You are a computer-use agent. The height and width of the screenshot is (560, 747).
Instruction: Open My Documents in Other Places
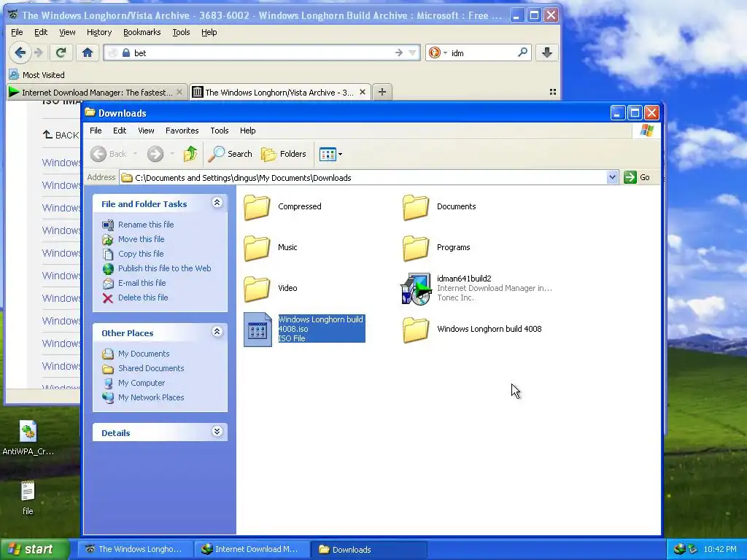click(144, 354)
